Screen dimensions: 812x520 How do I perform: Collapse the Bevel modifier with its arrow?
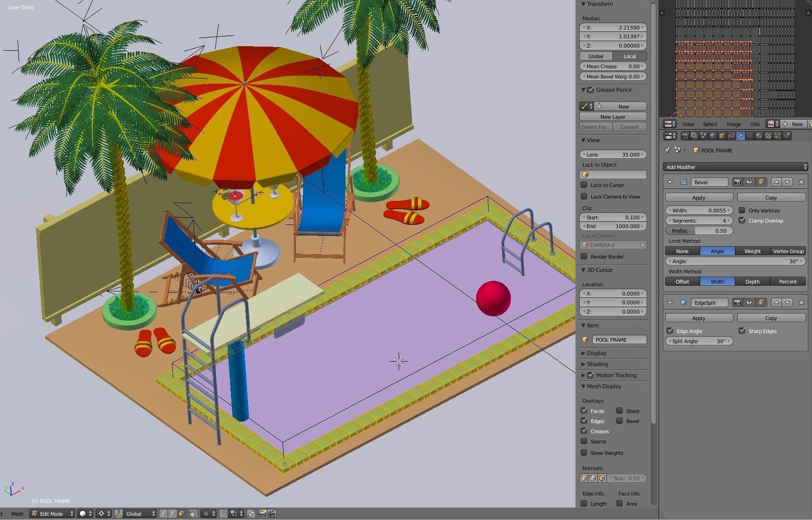[671, 182]
